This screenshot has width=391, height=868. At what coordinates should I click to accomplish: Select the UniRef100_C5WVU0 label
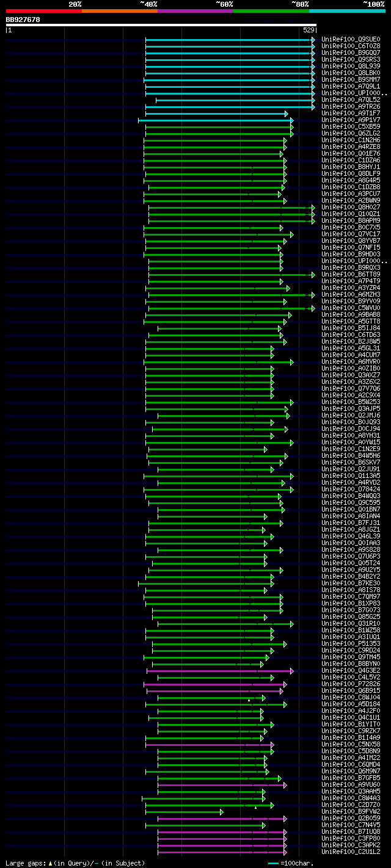pyautogui.click(x=351, y=308)
